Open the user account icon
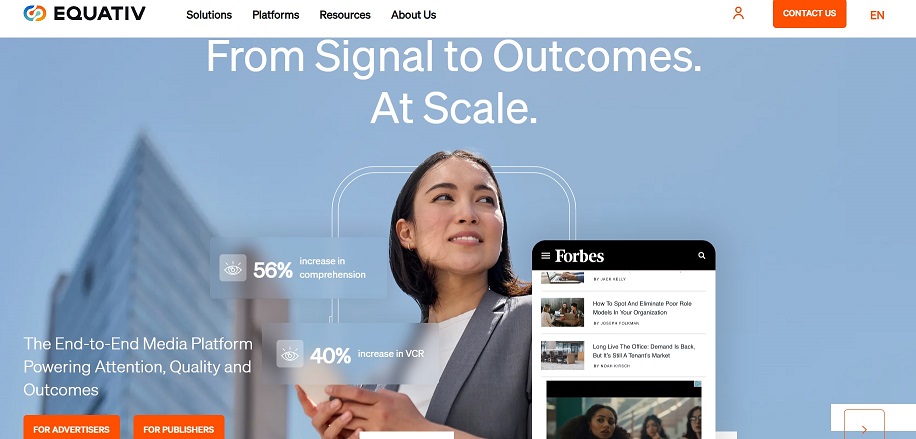 tap(738, 13)
